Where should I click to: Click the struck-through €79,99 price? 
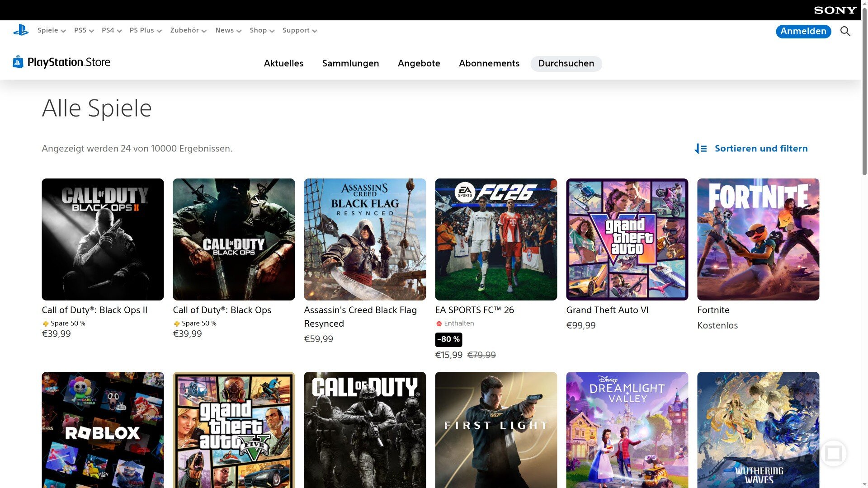(x=481, y=355)
